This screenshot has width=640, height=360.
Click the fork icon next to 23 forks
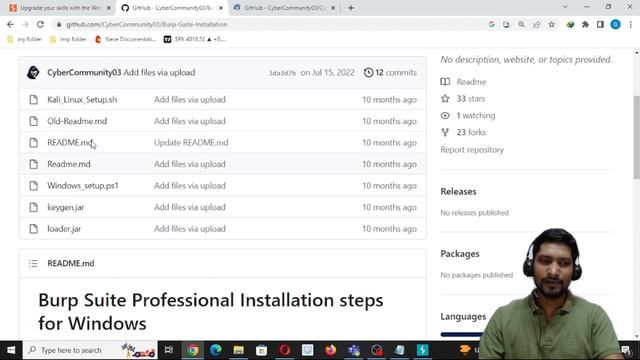point(445,132)
